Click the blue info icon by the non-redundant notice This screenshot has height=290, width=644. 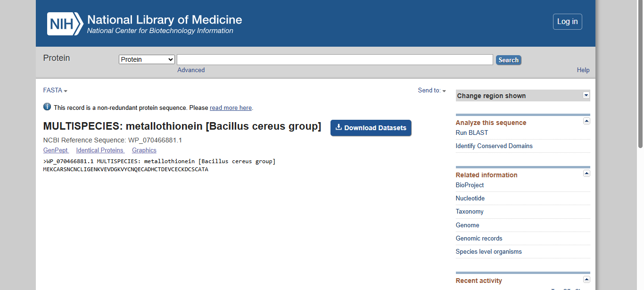pos(47,107)
